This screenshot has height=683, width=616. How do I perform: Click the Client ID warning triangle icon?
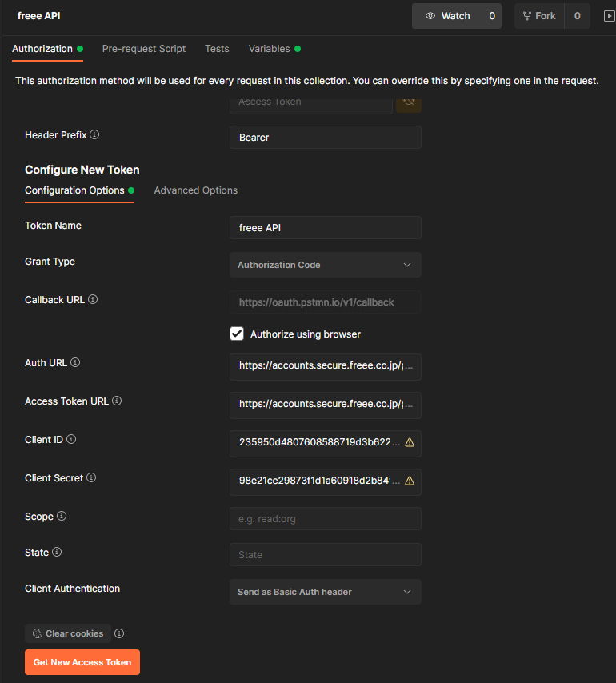(410, 442)
